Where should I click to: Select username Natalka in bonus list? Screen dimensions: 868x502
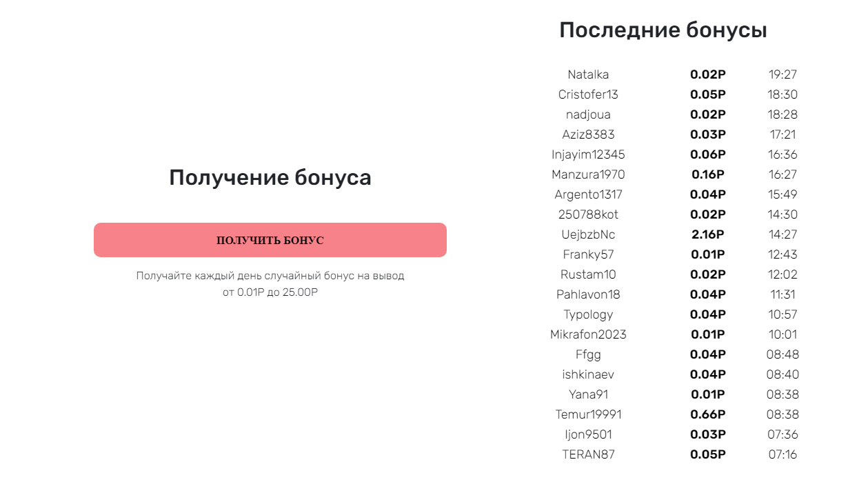tap(588, 74)
